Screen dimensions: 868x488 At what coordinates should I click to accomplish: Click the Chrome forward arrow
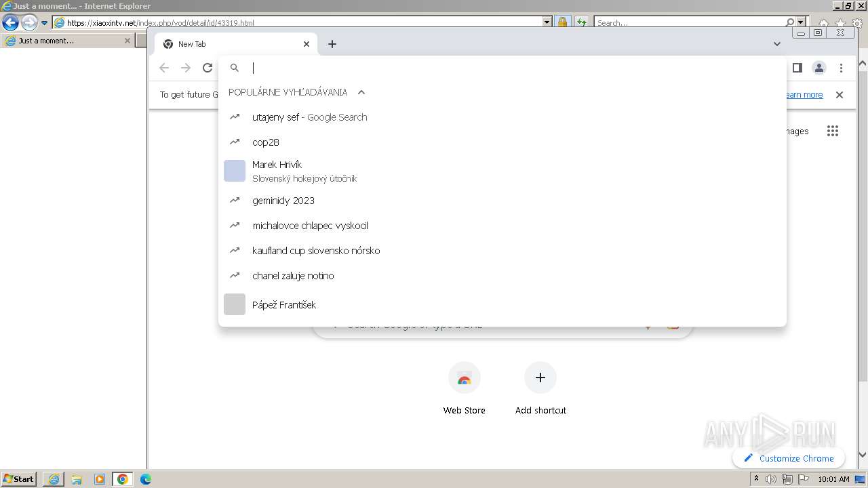186,68
